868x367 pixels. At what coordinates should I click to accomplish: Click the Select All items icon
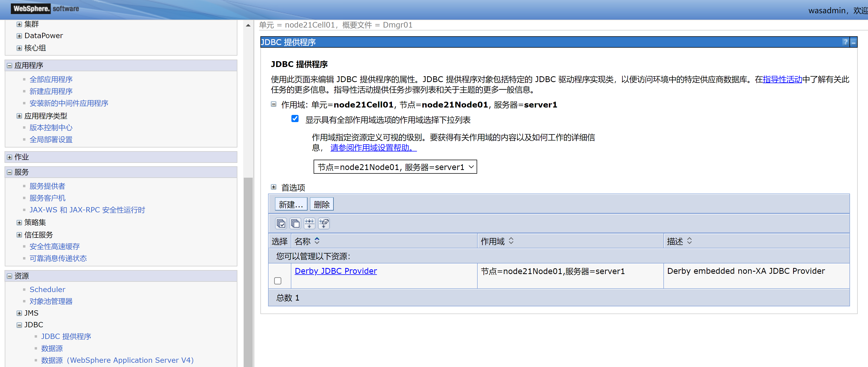[281, 223]
